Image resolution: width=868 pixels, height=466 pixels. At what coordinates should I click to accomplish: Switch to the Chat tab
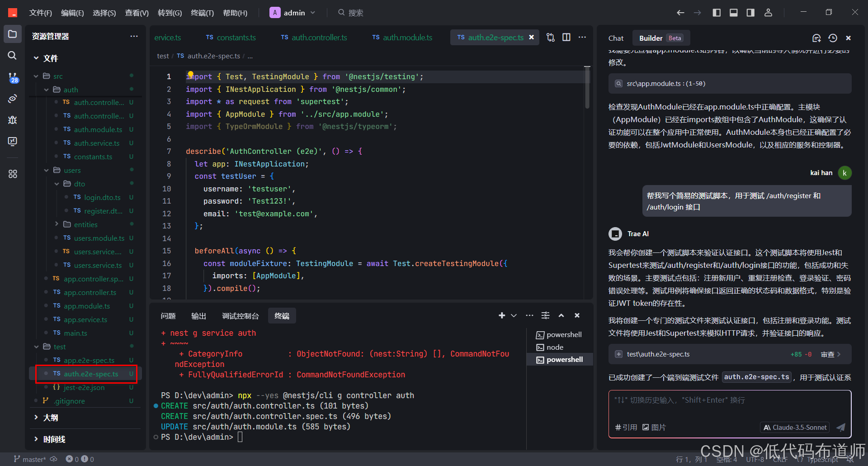[x=616, y=38]
